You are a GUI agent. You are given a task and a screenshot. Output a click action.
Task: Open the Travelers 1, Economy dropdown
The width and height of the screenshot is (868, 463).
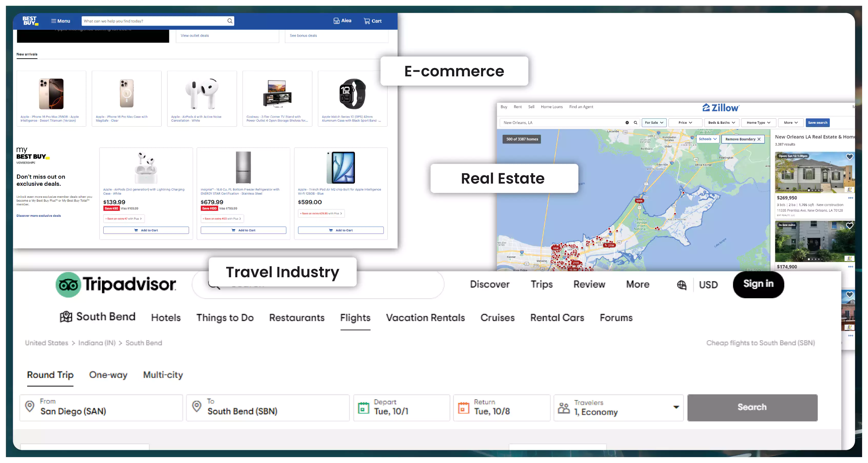coord(619,408)
